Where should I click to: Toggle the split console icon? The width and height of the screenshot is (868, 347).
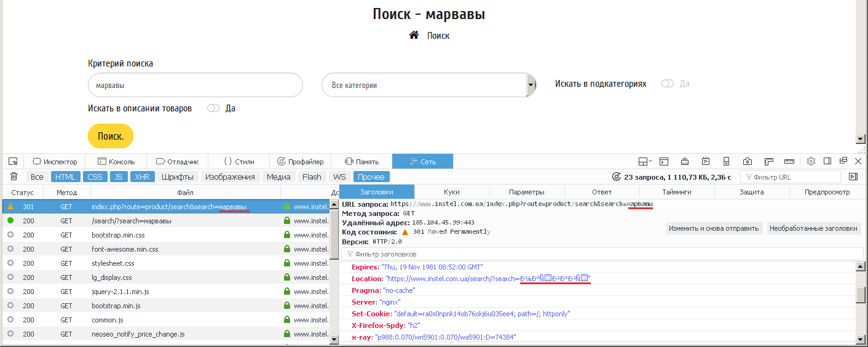pos(664,161)
